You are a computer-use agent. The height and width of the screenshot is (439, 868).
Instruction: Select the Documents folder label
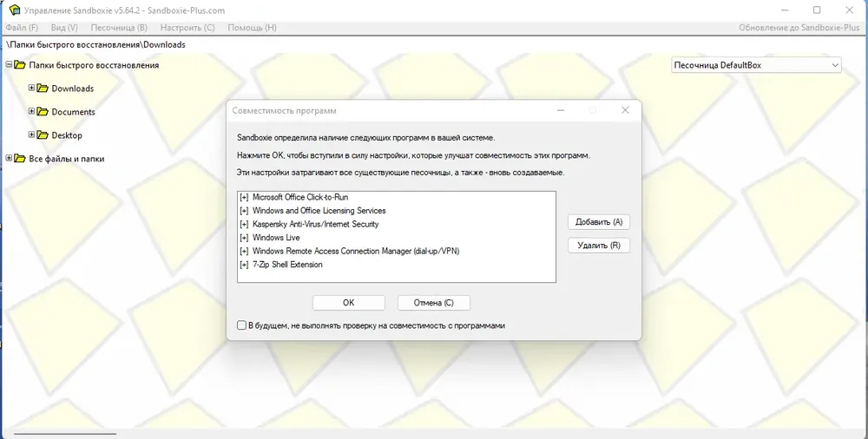pyautogui.click(x=74, y=112)
